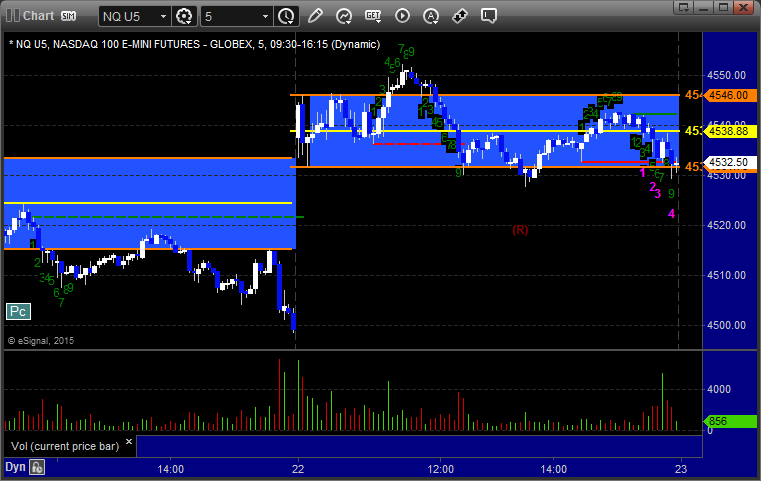Select the pencil drawing tool

(315, 16)
